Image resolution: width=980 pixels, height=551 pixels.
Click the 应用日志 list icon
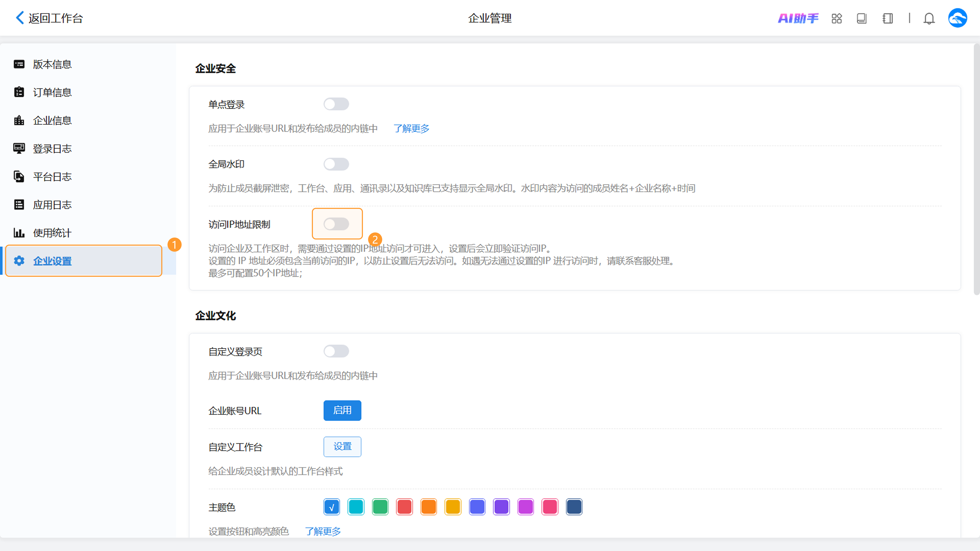tap(19, 205)
